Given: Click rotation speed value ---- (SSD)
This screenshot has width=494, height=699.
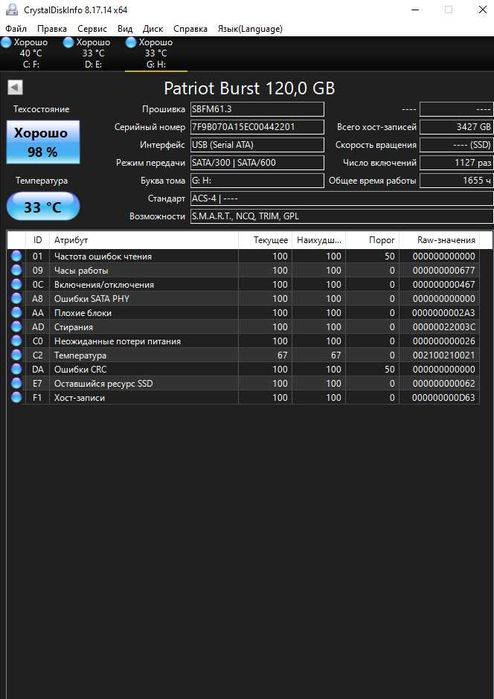Looking at the screenshot, I should click(457, 145).
